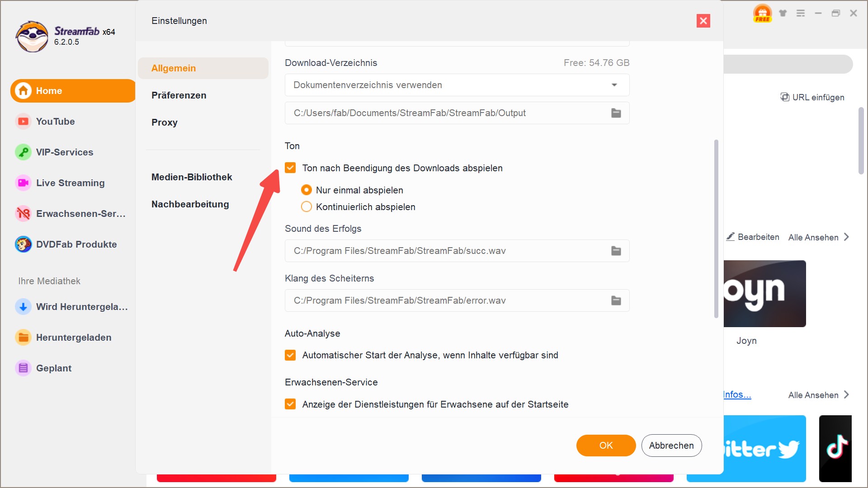Expand Dokumentenverzeichnis verwenden dropdown

pyautogui.click(x=615, y=84)
